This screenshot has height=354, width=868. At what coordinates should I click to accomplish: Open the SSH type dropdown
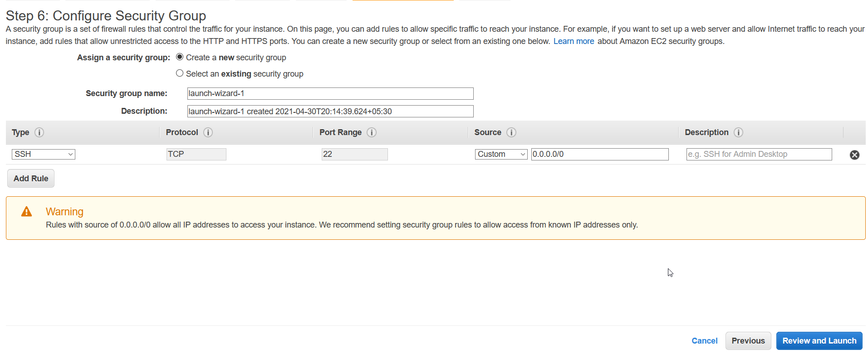coord(44,154)
